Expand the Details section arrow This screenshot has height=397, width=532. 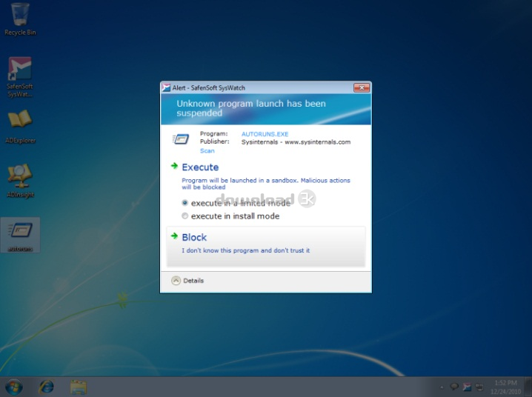click(176, 281)
